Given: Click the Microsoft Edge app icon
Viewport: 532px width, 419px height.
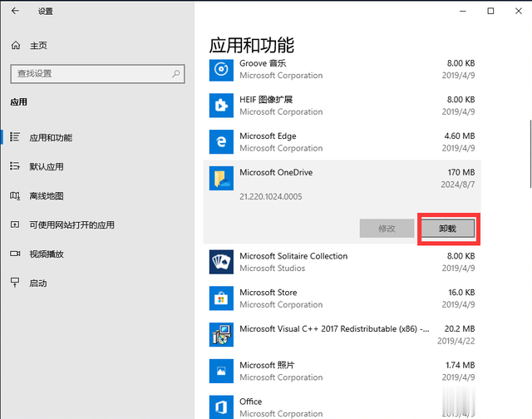Looking at the screenshot, I should click(221, 141).
